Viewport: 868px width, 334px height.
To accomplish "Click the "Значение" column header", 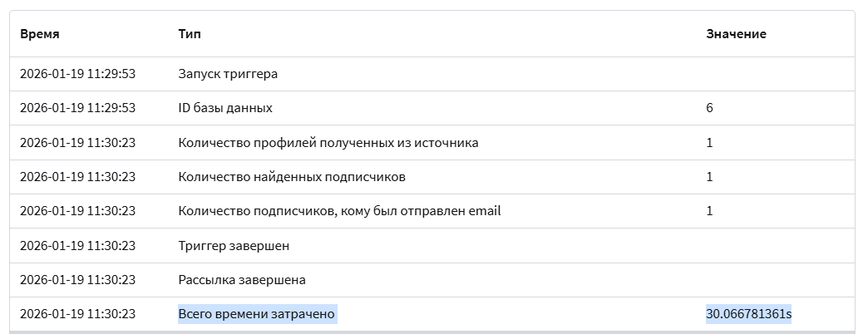I will coord(736,34).
